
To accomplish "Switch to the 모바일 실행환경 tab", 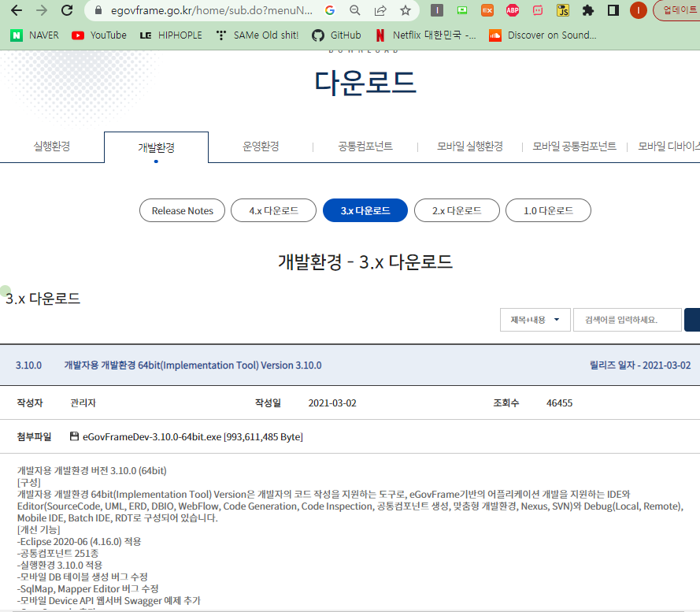I will pos(469,147).
